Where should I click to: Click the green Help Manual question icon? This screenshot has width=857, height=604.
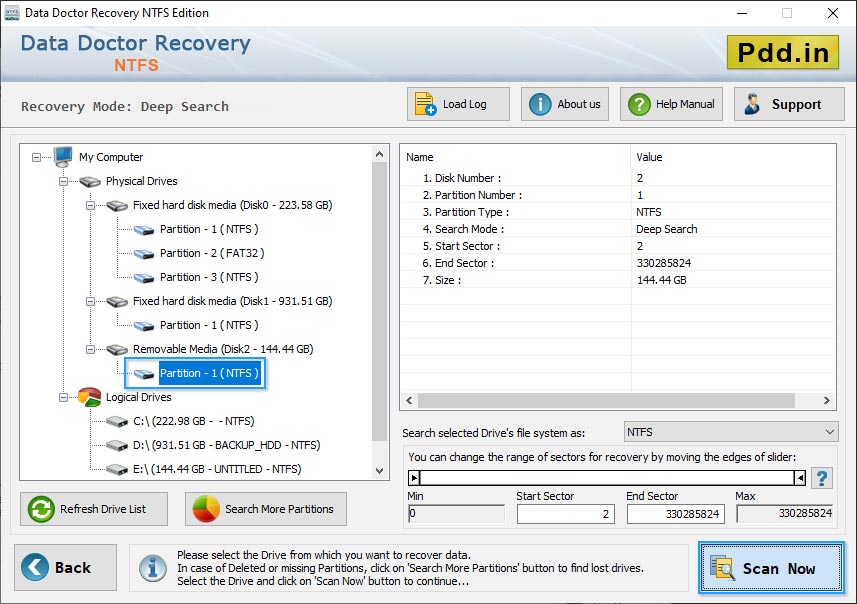pyautogui.click(x=639, y=104)
